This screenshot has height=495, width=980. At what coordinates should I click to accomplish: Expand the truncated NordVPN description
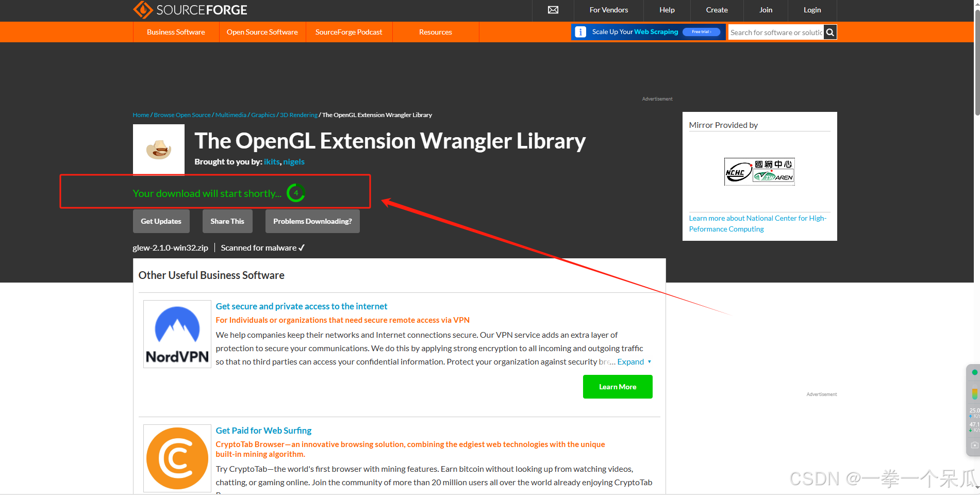point(632,361)
